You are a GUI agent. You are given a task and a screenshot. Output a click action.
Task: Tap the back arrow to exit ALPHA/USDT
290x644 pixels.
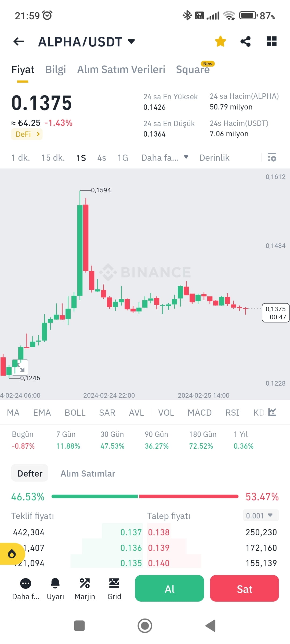coord(18,41)
